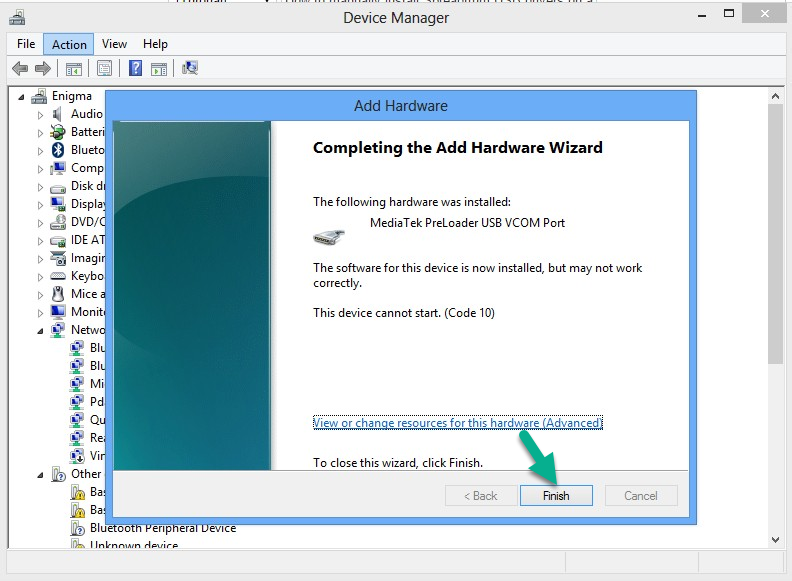Click the Keyboards category icon
792x581 pixels.
click(58, 276)
